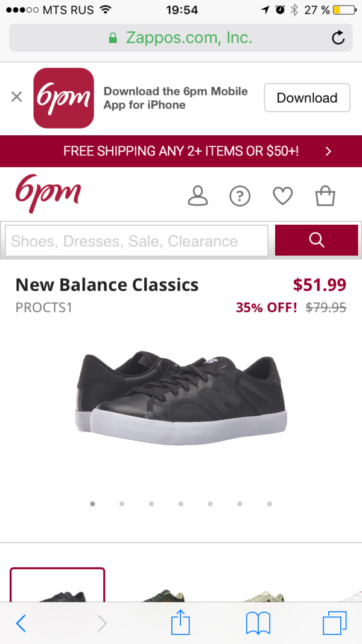Screen dimensions: 362x644
Task: Open Safari bookmarks
Action: (258, 622)
